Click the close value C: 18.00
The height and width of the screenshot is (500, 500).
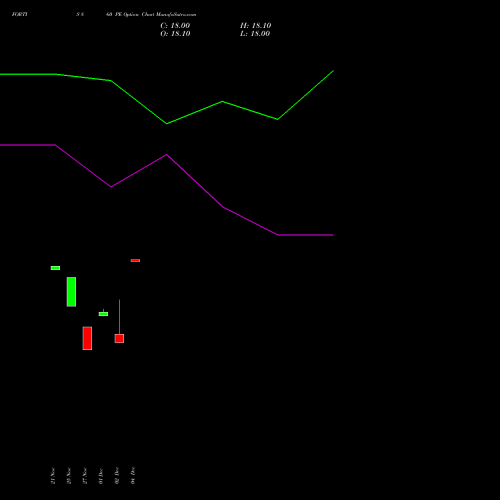point(175,26)
